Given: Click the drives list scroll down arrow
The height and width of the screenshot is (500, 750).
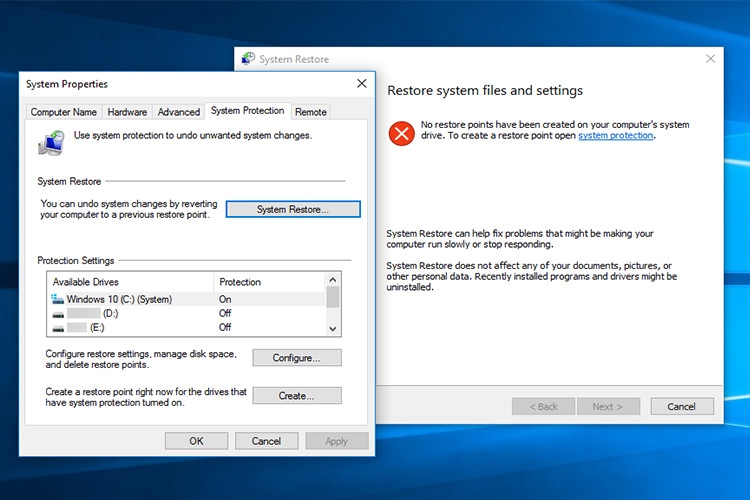Looking at the screenshot, I should coord(333,329).
